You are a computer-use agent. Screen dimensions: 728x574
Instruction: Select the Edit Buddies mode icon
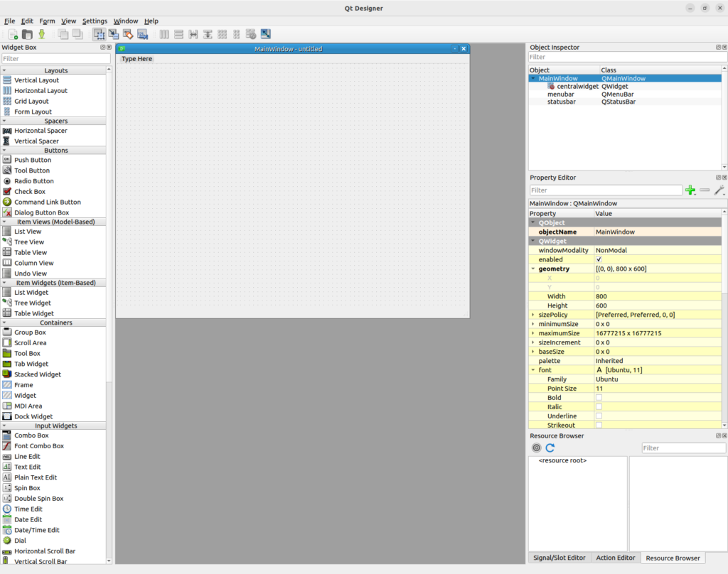pos(128,34)
